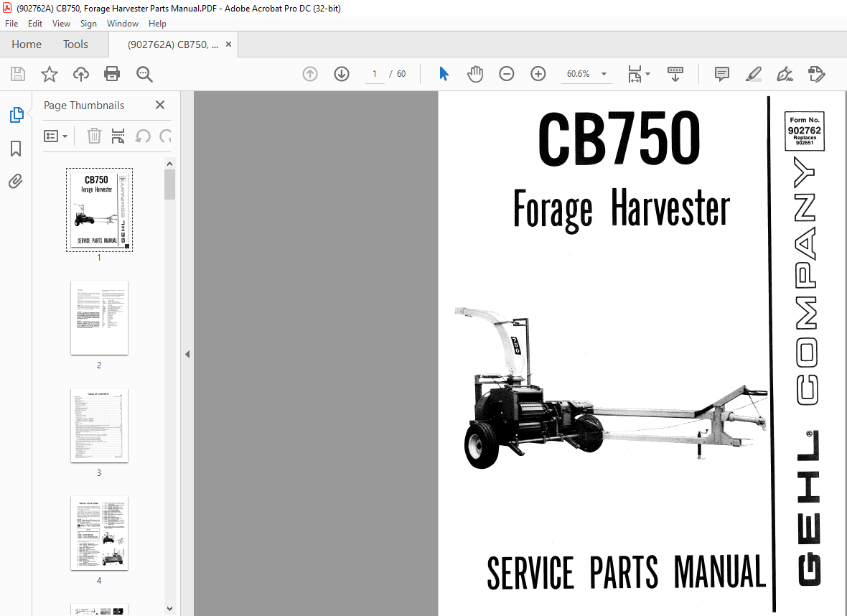The height and width of the screenshot is (616, 847).
Task: Select page 2 thumbnail
Action: point(99,318)
